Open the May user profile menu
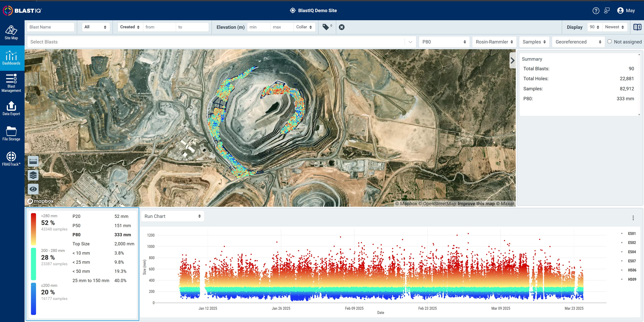Screen dimensions: 644x322 pyautogui.click(x=626, y=10)
